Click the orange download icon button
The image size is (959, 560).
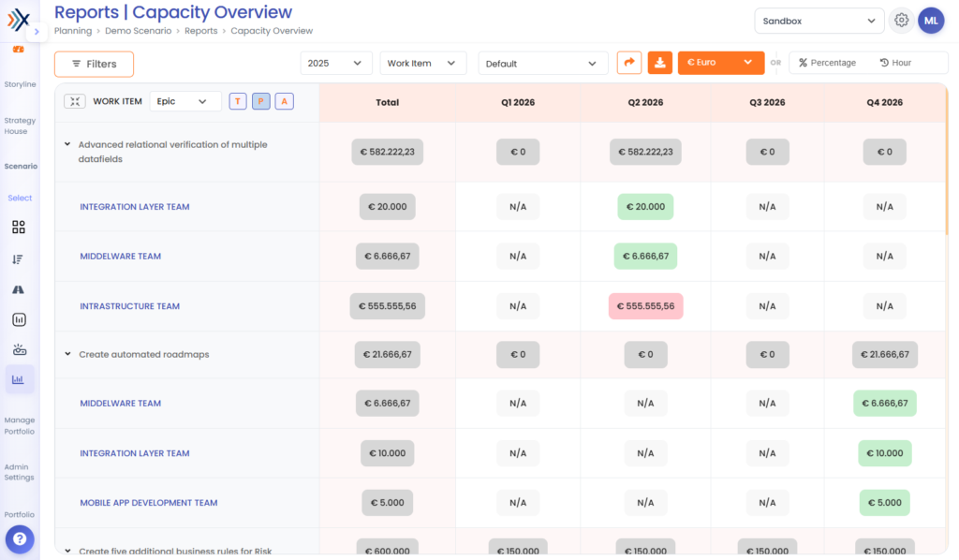point(659,63)
